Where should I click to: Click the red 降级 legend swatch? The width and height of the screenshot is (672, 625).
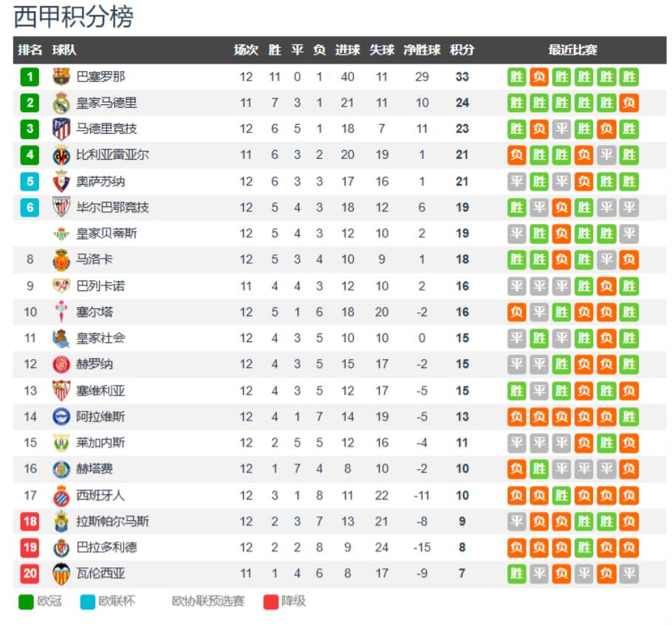click(x=271, y=601)
